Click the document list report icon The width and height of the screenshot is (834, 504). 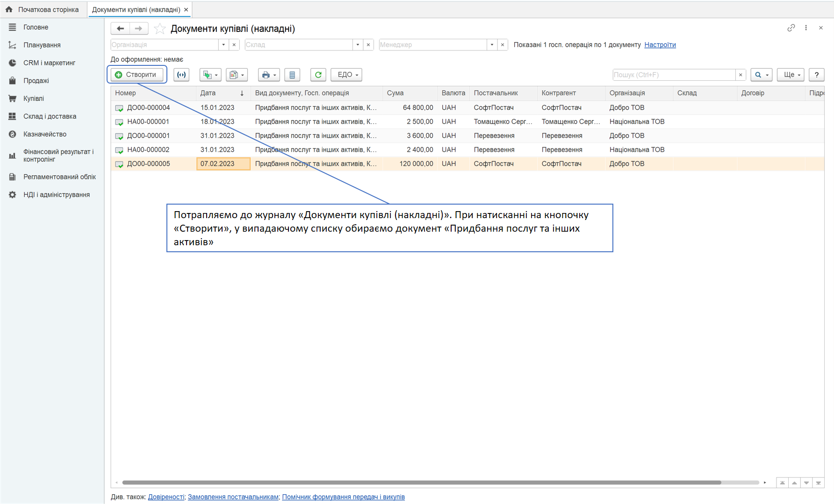pyautogui.click(x=292, y=75)
